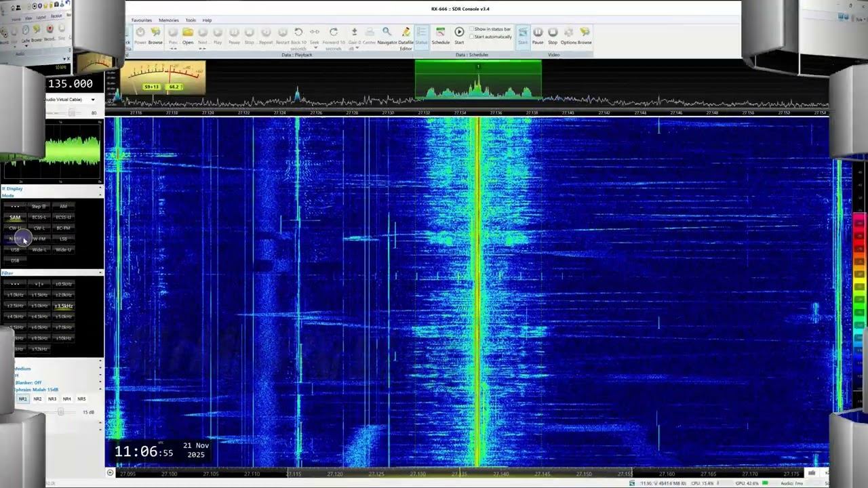Screen dimensions: 868x488
Task: Open the Video Browse icon
Action: click(x=585, y=35)
